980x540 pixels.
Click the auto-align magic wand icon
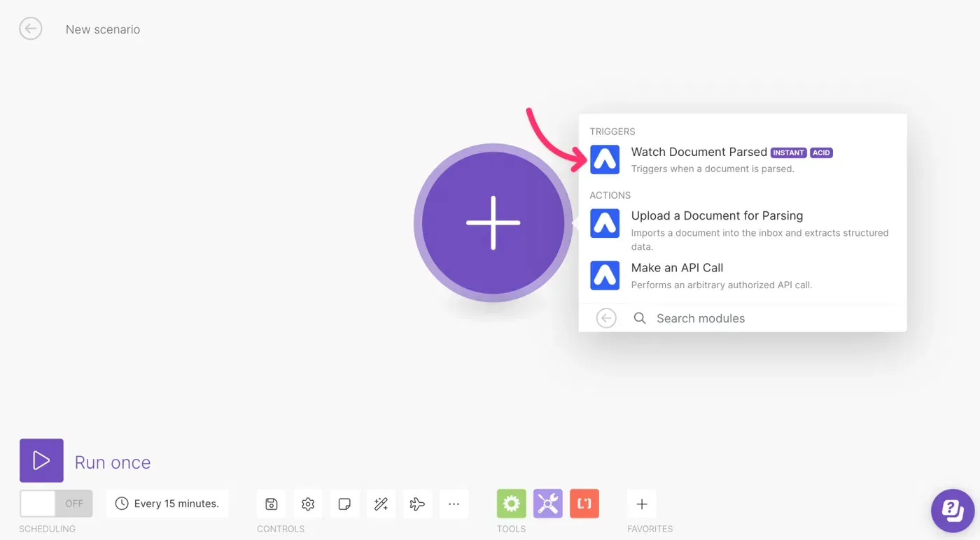coord(381,504)
